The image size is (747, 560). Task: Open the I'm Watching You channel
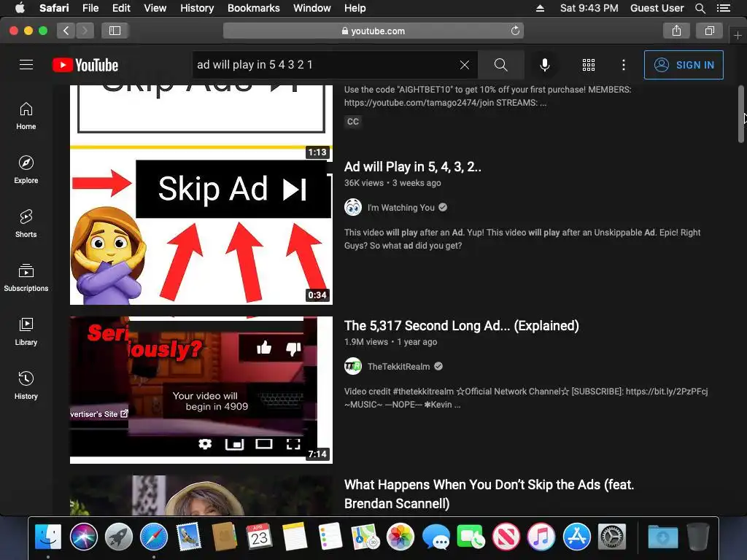[400, 208]
